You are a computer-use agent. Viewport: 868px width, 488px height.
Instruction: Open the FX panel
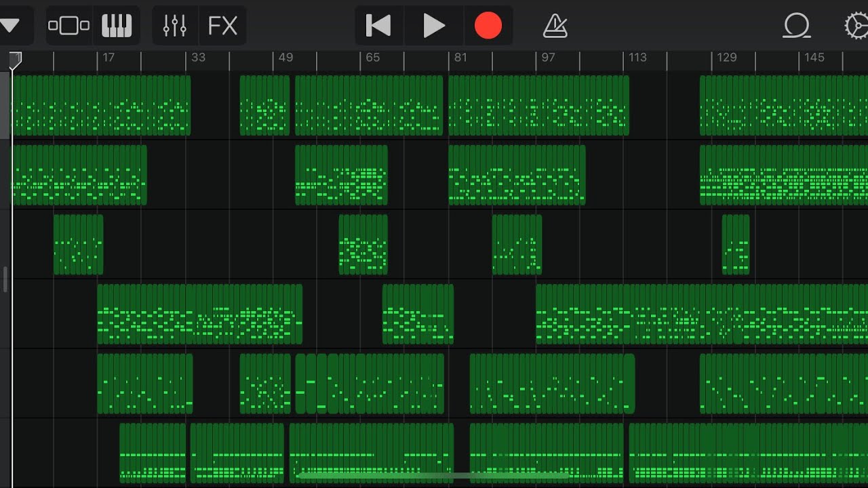pyautogui.click(x=222, y=26)
